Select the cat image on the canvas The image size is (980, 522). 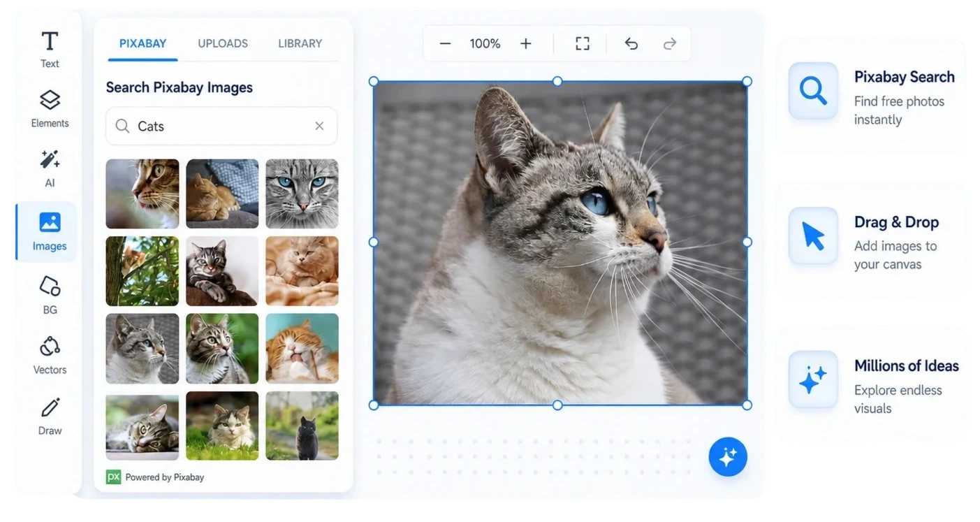[x=560, y=243]
